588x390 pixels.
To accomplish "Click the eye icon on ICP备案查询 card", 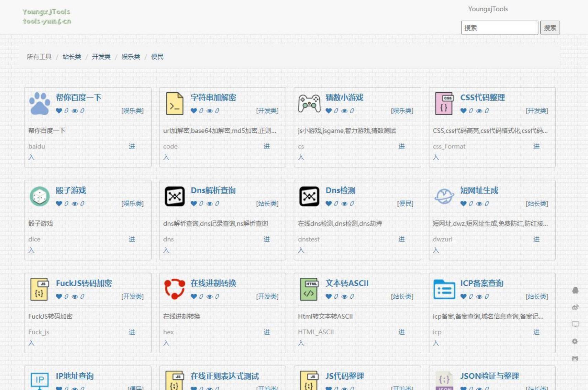I will [479, 297].
